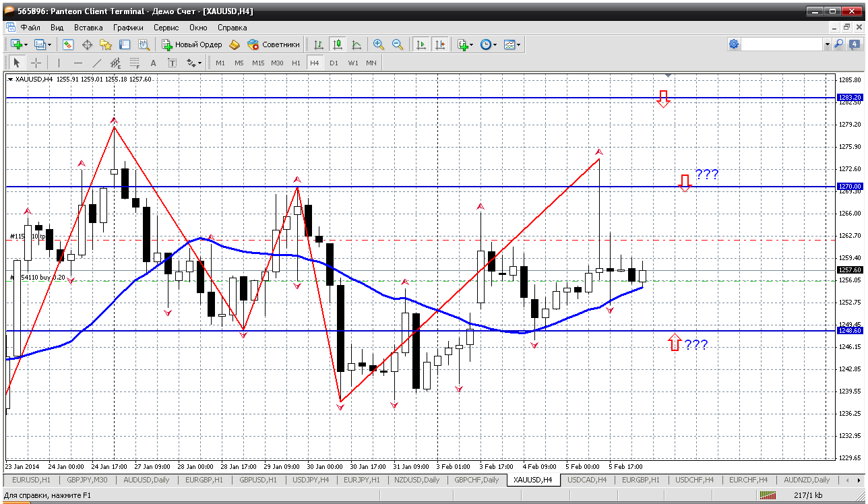Toggle the Terminal panel icon
Screen dimensions: 868x504
pyautogui.click(x=125, y=44)
